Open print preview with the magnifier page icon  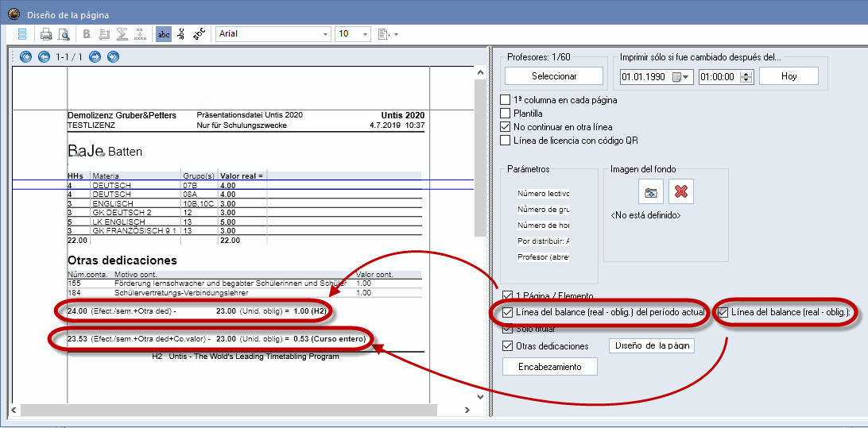tap(64, 34)
